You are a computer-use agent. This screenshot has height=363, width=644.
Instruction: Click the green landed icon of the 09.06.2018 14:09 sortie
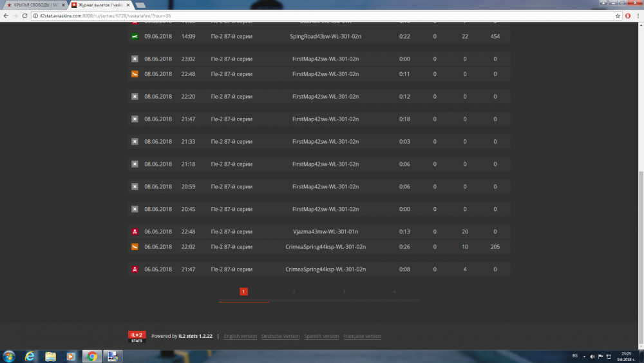coord(135,36)
